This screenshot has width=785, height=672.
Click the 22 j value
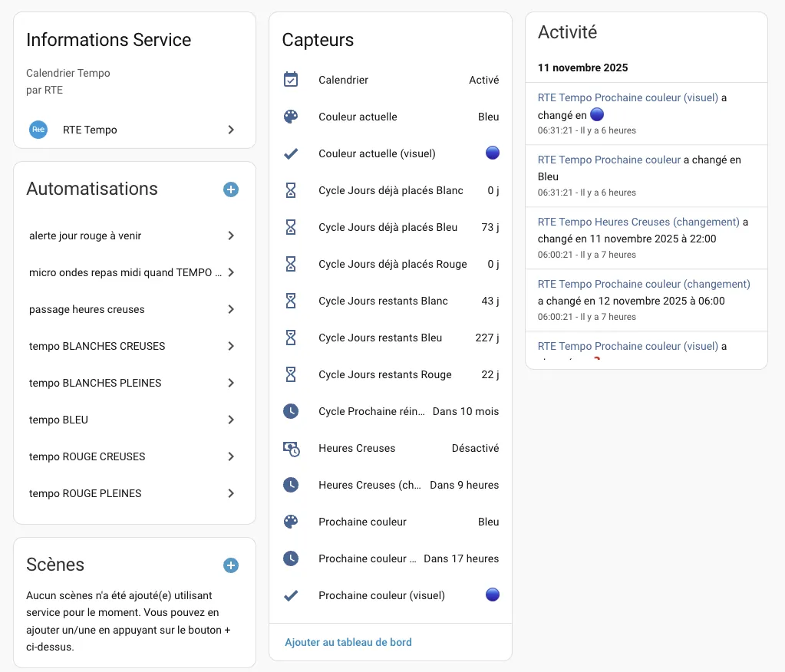pyautogui.click(x=490, y=374)
